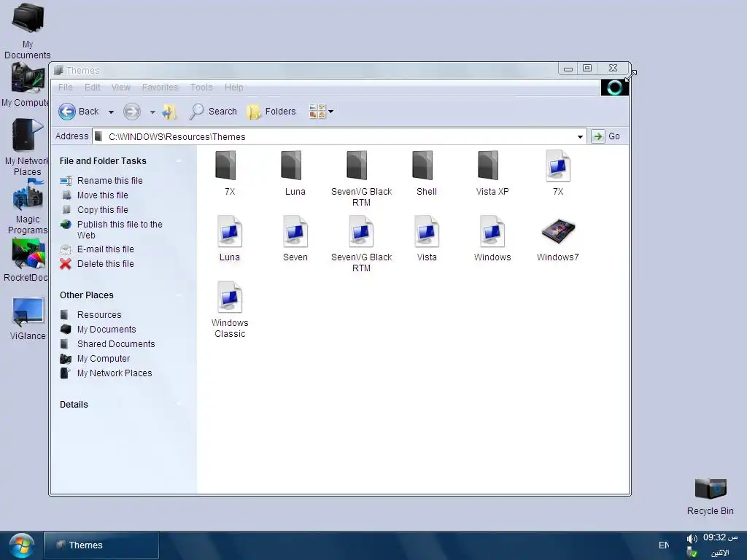
Task: Collapse the Other Places panel
Action: (x=179, y=295)
